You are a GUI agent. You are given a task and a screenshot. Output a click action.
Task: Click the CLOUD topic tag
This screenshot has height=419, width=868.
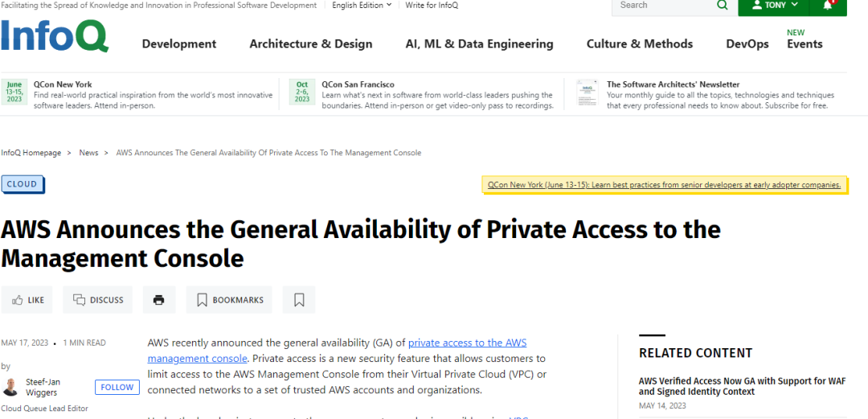pos(23,184)
